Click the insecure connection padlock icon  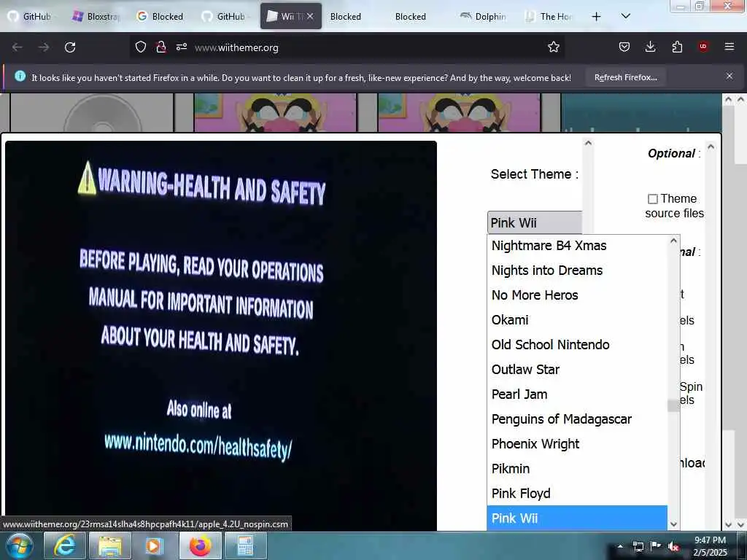pyautogui.click(x=161, y=47)
